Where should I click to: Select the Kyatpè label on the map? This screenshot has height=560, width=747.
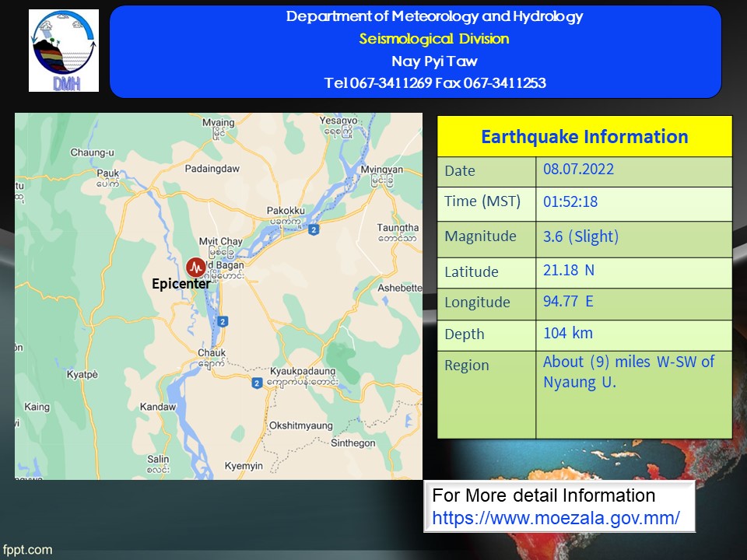[x=82, y=374]
